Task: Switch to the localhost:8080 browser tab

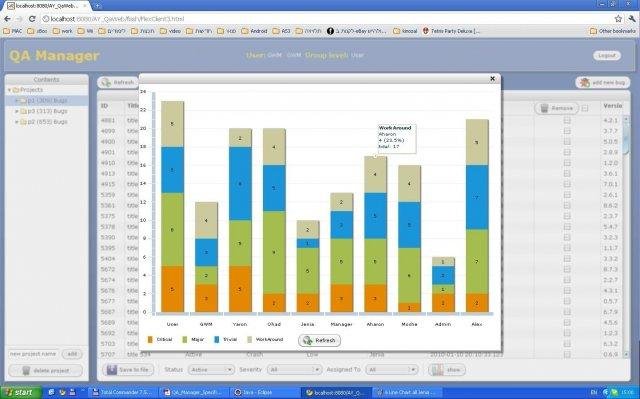Action: click(47, 6)
